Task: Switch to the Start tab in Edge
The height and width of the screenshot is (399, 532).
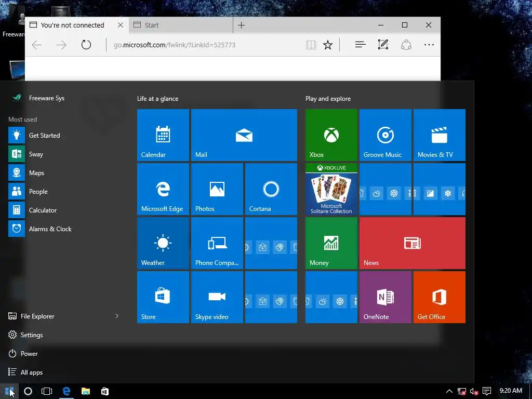Action: click(181, 25)
